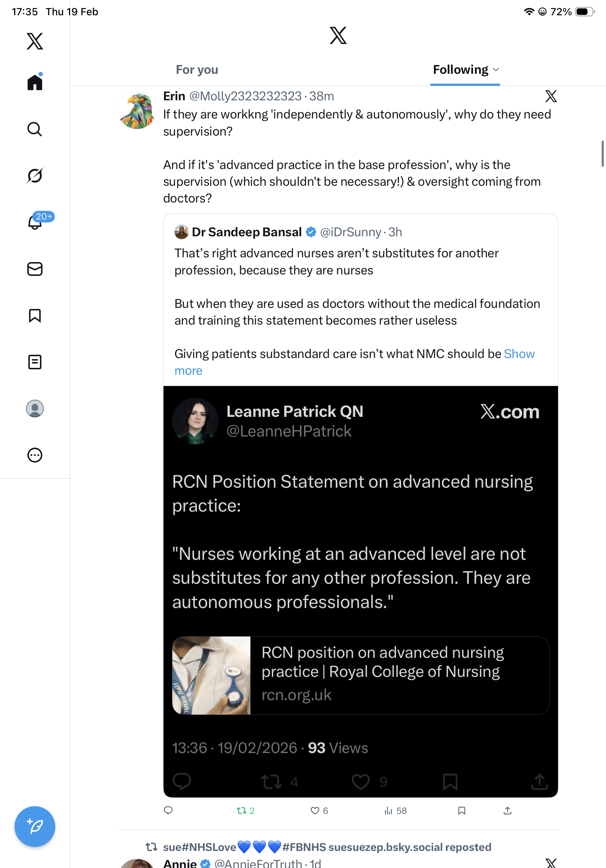This screenshot has width=606, height=868.
Task: Click the feed scrollbar on right edge
Action: (x=602, y=153)
